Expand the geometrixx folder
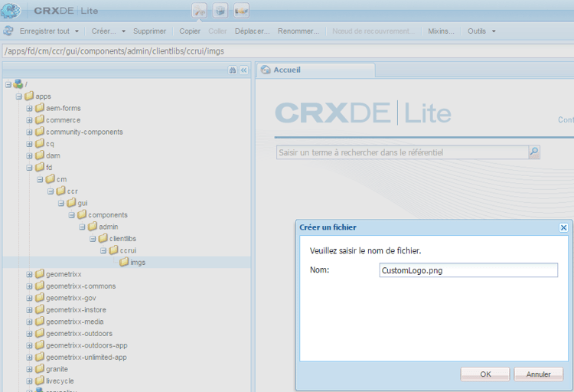Screen dimensions: 574x392 tap(29, 274)
